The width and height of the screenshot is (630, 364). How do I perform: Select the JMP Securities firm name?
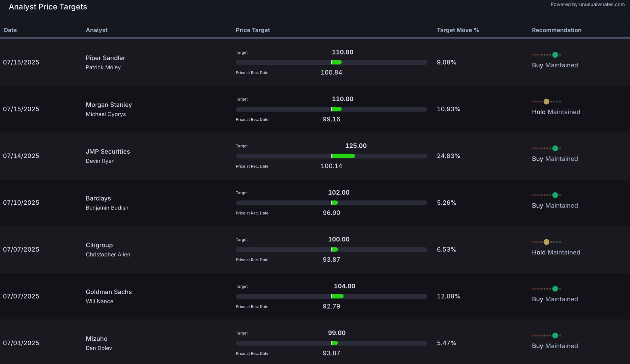108,151
